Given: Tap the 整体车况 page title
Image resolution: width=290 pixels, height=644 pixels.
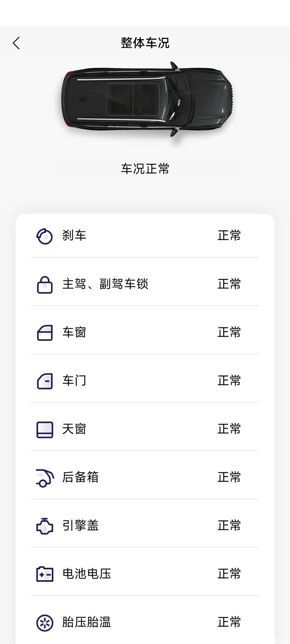Looking at the screenshot, I should click(x=145, y=43).
